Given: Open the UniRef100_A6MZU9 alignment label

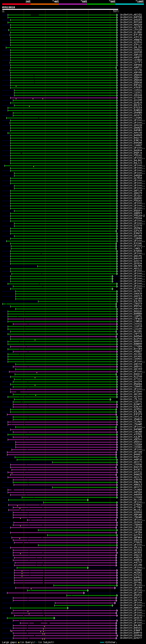Looking at the screenshot, I should 131,25.
